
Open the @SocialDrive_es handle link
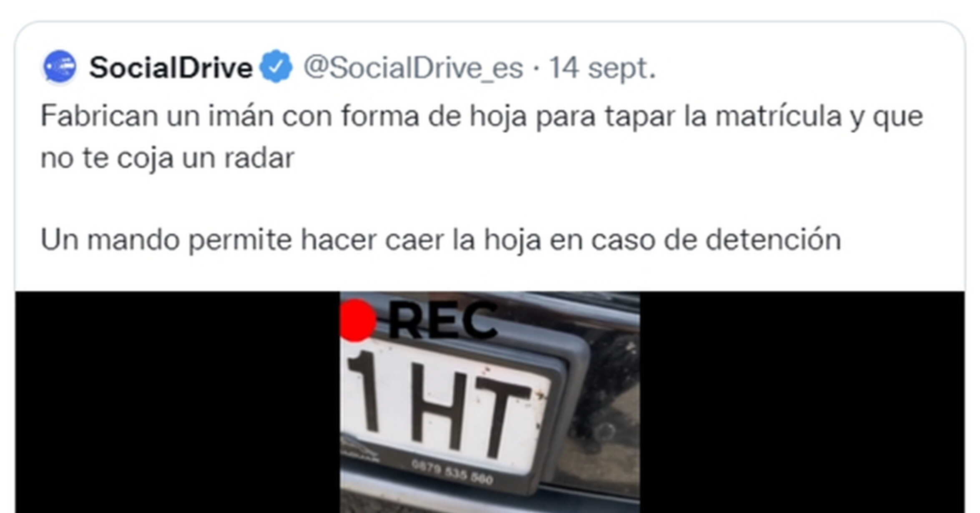click(413, 68)
